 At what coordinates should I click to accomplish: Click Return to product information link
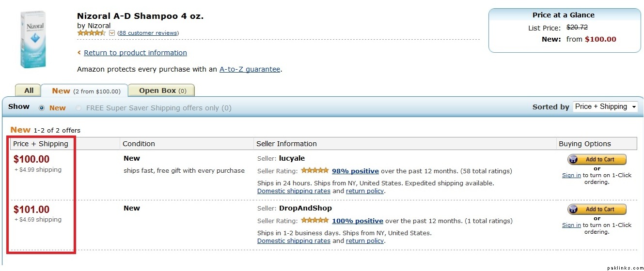coord(135,53)
